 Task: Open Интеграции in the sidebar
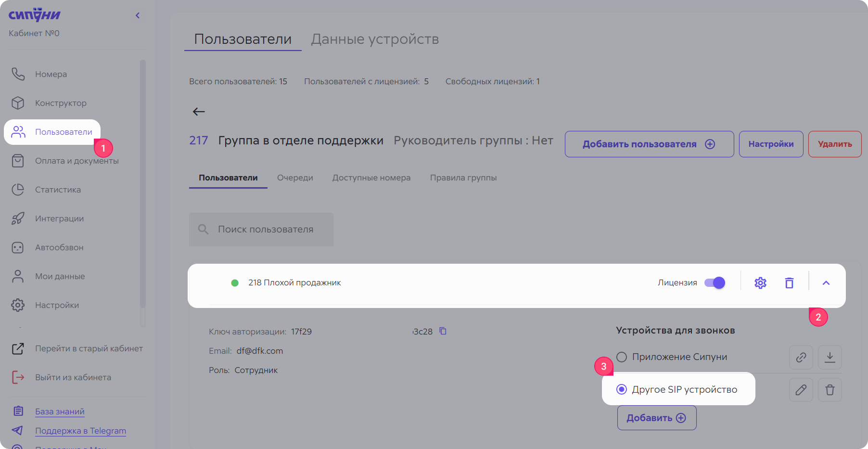pyautogui.click(x=59, y=218)
